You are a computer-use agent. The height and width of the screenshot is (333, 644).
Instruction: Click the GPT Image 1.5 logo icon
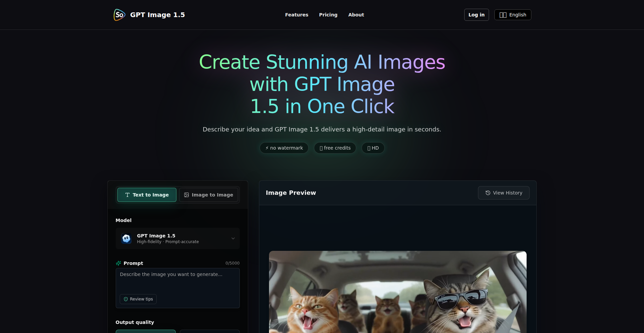(119, 15)
